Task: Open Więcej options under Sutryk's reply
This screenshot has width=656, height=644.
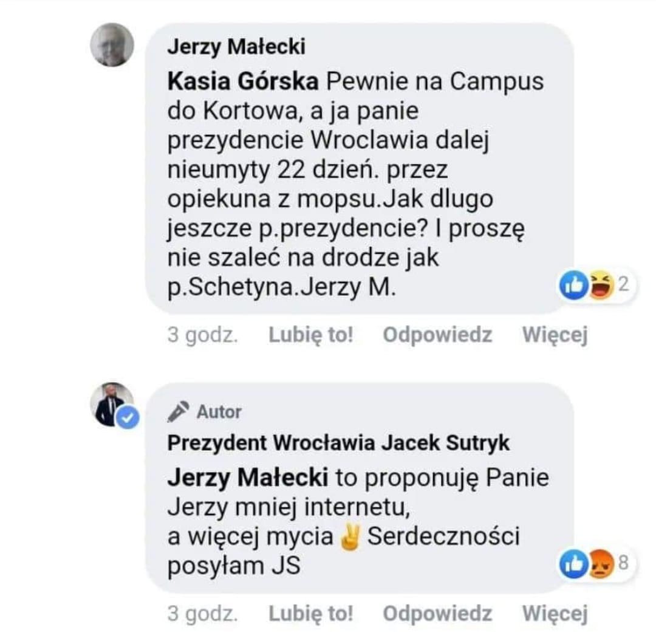Action: pyautogui.click(x=555, y=614)
